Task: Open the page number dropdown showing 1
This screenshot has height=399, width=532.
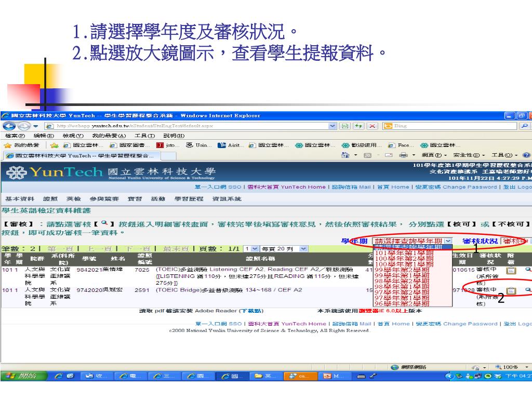Action: click(251, 249)
